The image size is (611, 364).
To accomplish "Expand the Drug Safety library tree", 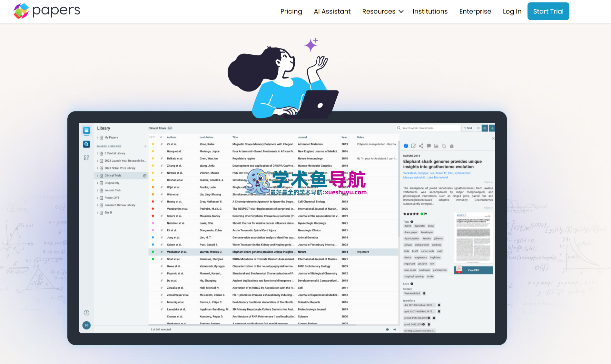I will [97, 183].
